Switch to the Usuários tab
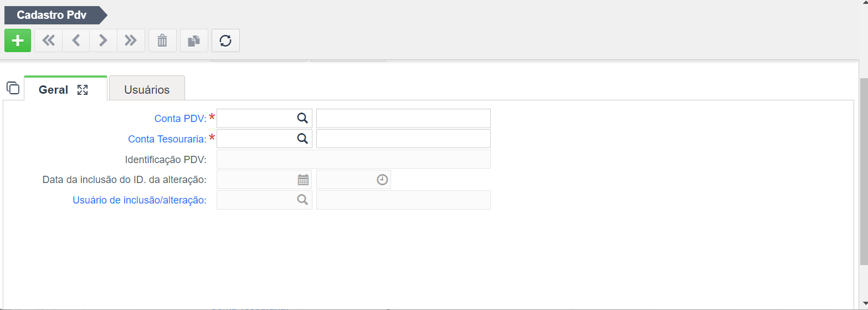Viewport: 868px width, 310px height. click(x=147, y=89)
